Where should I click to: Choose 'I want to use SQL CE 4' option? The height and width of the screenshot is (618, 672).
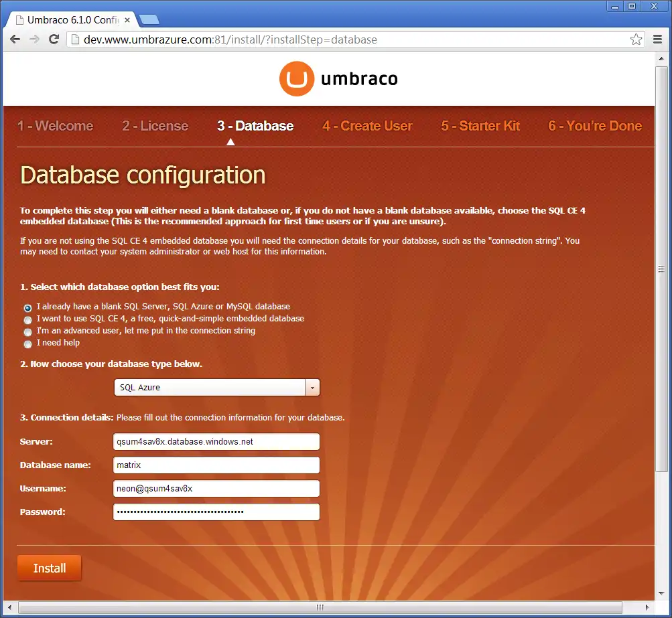[28, 320]
